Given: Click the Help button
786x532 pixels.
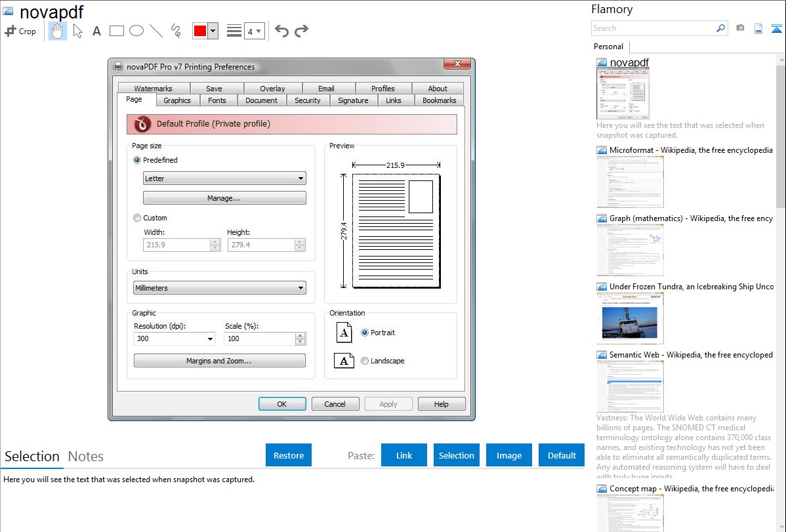Looking at the screenshot, I should coord(442,404).
